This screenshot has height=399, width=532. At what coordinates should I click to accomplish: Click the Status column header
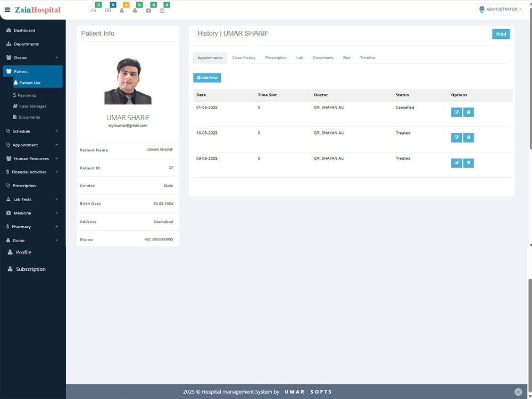pos(402,95)
